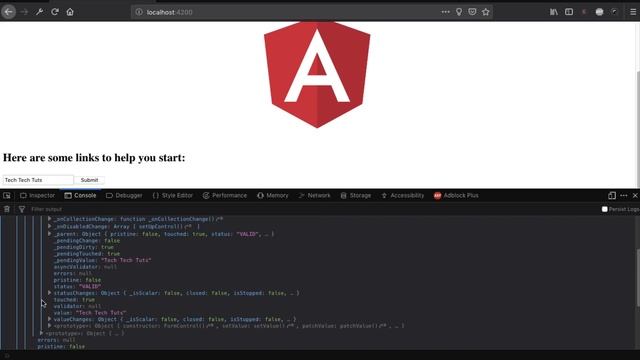
Task: Bookmark this page with the star
Action: pyautogui.click(x=486, y=12)
